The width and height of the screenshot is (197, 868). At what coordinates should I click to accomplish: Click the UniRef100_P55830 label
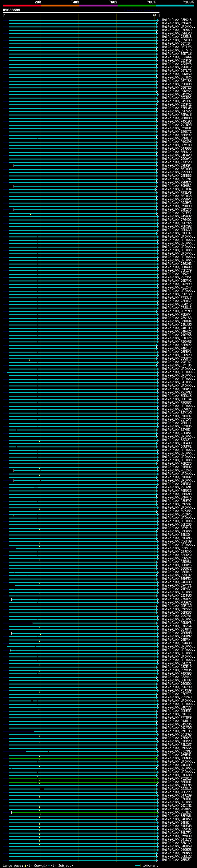pos(176,836)
